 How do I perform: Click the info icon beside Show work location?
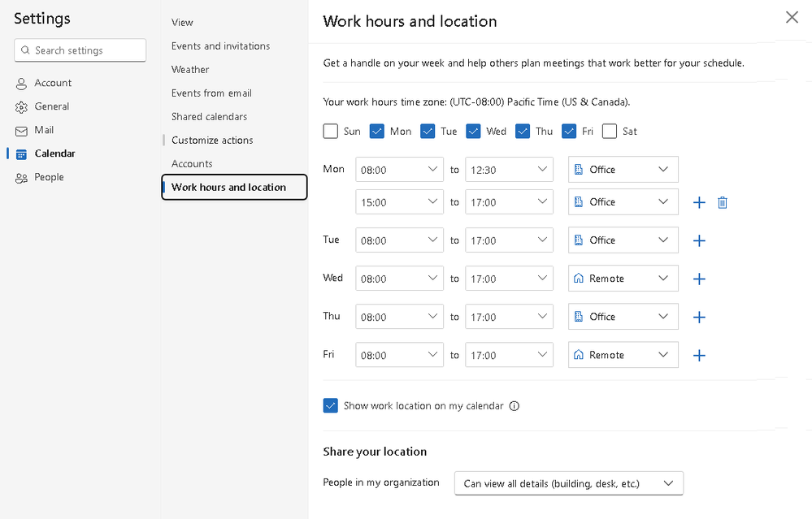click(x=514, y=406)
